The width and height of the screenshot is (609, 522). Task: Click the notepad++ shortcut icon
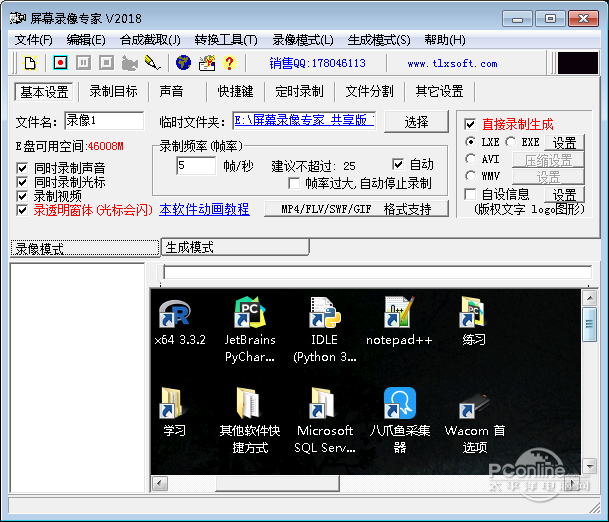pos(399,312)
